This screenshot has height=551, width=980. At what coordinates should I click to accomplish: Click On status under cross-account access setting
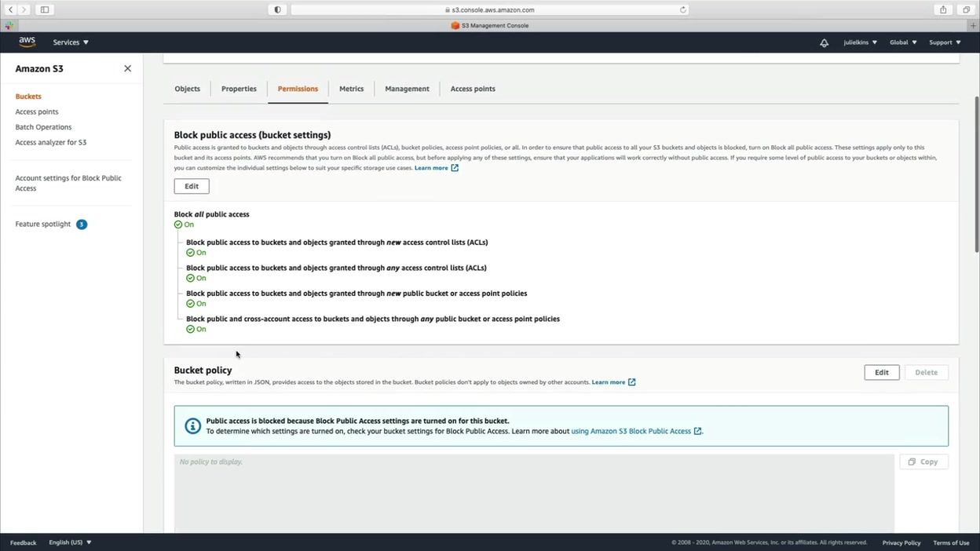(x=196, y=329)
